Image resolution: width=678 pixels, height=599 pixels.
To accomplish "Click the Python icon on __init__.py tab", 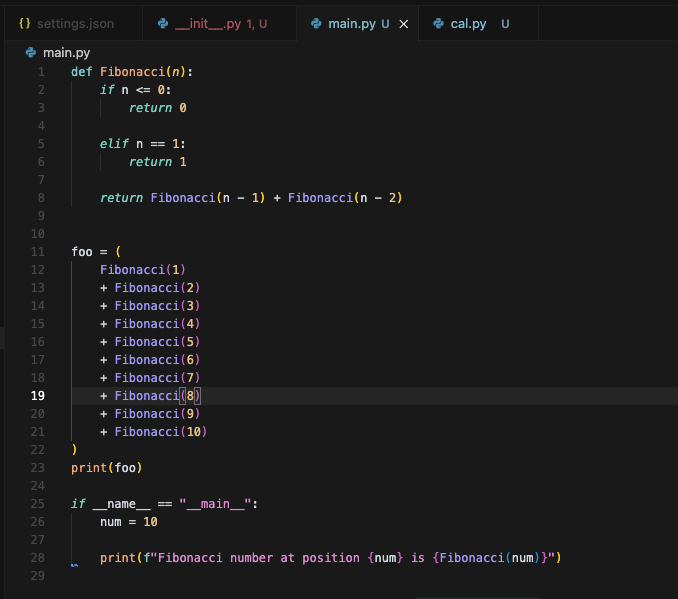I will click(x=163, y=23).
